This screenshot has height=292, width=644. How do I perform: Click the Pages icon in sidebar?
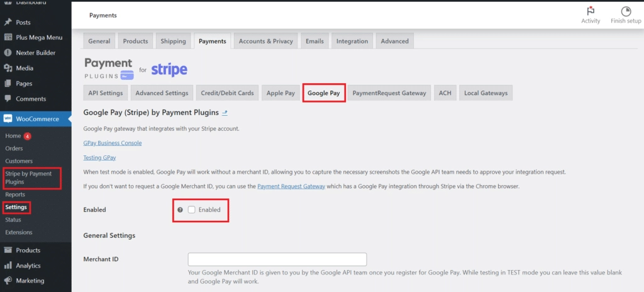pos(8,84)
